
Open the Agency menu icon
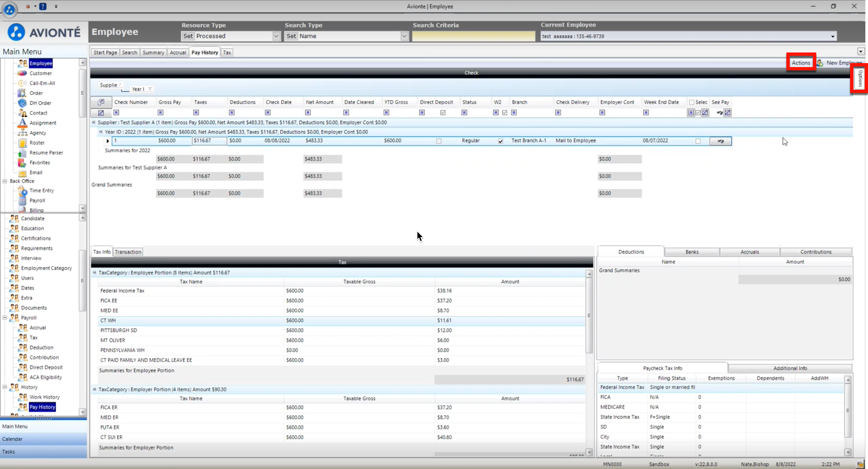[22, 133]
